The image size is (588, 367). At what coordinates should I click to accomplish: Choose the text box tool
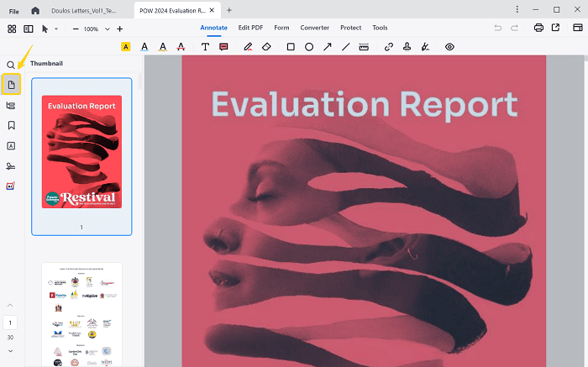point(205,47)
